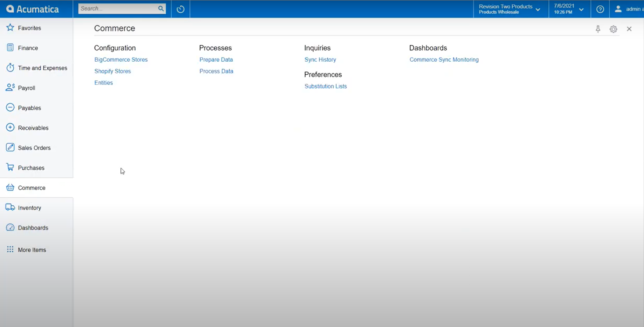Image resolution: width=644 pixels, height=327 pixels.
Task: Select Inventory workspace label
Action: 29,208
